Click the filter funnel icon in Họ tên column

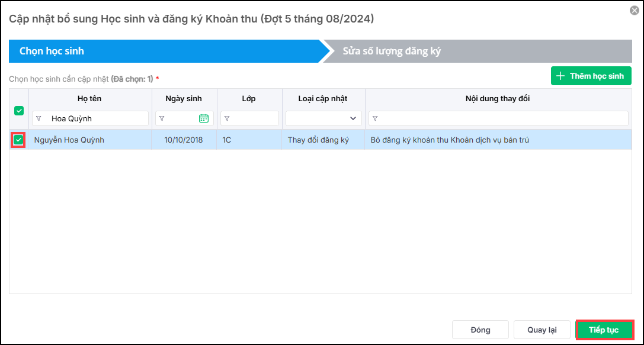(39, 118)
